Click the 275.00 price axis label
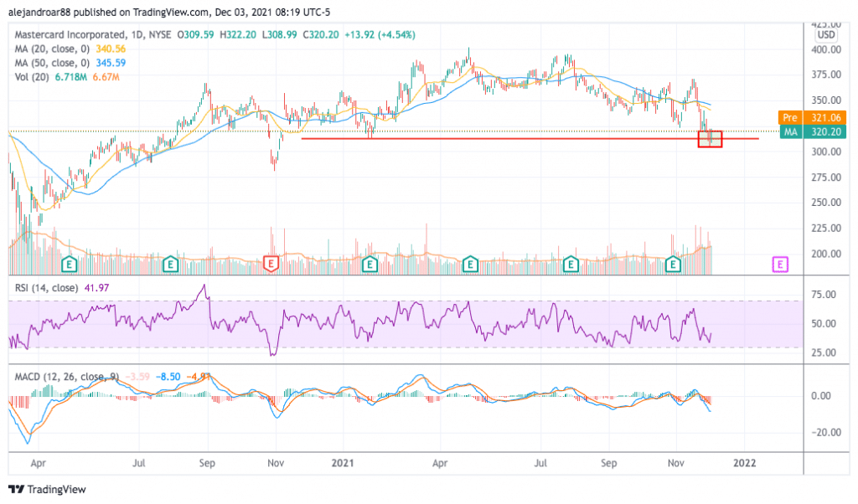This screenshot has width=858, height=504. [825, 177]
